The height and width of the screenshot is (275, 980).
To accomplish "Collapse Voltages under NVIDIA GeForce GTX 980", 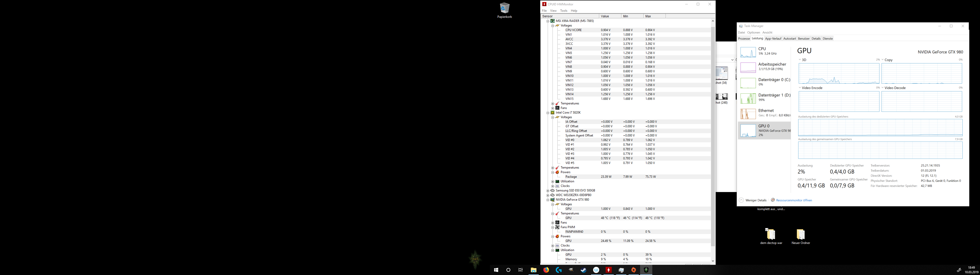I will point(553,204).
